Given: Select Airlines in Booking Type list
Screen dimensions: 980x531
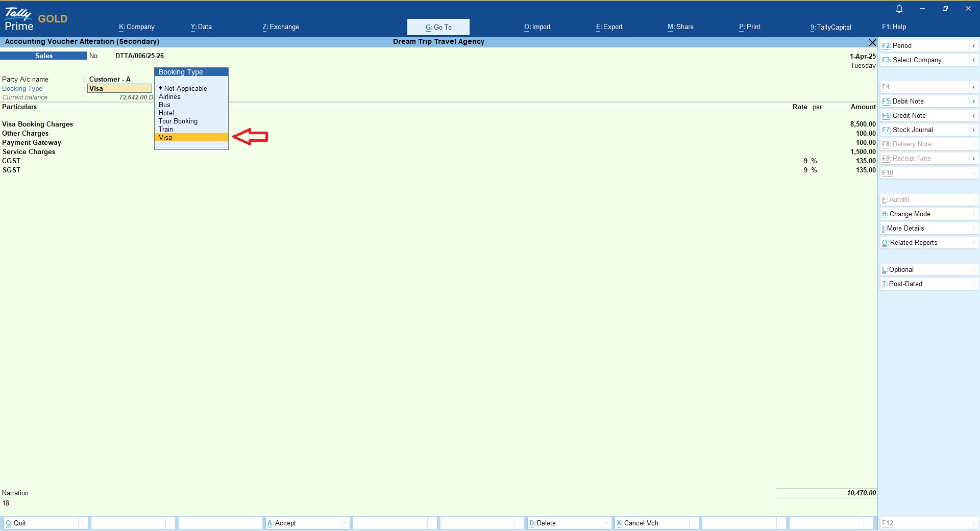Looking at the screenshot, I should pos(169,97).
